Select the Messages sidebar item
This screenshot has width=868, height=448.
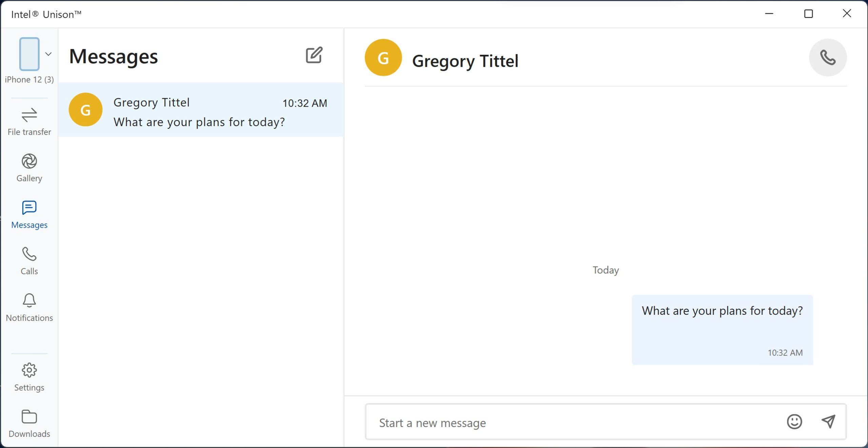pos(29,213)
